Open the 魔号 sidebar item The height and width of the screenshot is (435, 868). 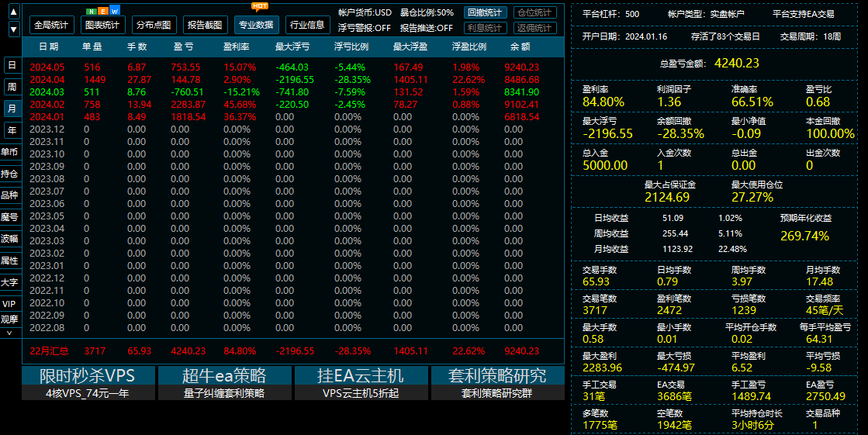pyautogui.click(x=9, y=217)
